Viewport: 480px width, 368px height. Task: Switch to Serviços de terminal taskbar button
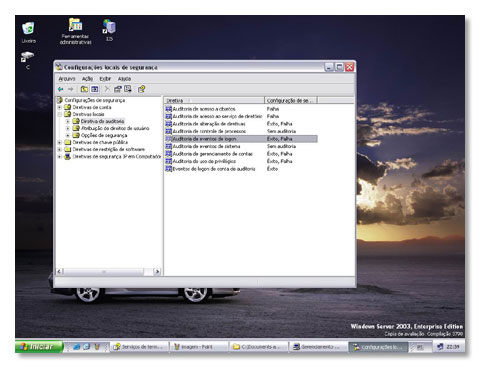tap(139, 347)
